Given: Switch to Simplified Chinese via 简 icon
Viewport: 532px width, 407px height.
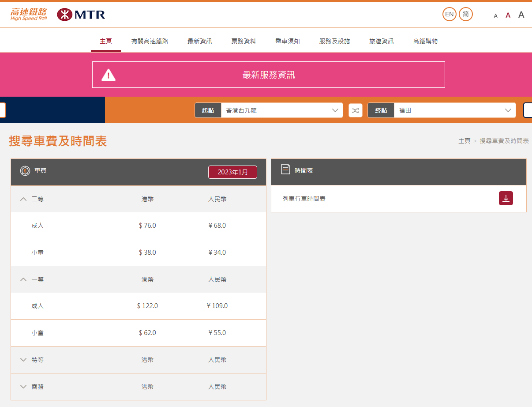Looking at the screenshot, I should [x=465, y=14].
